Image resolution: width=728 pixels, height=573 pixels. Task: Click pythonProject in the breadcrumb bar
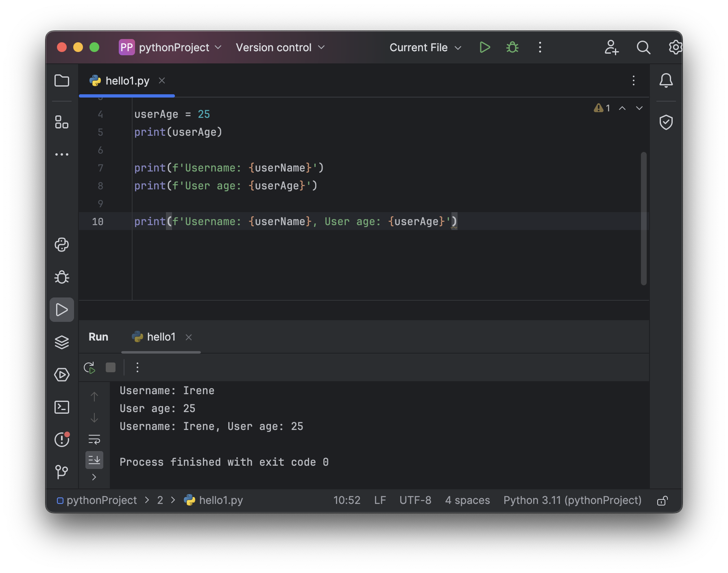click(97, 500)
